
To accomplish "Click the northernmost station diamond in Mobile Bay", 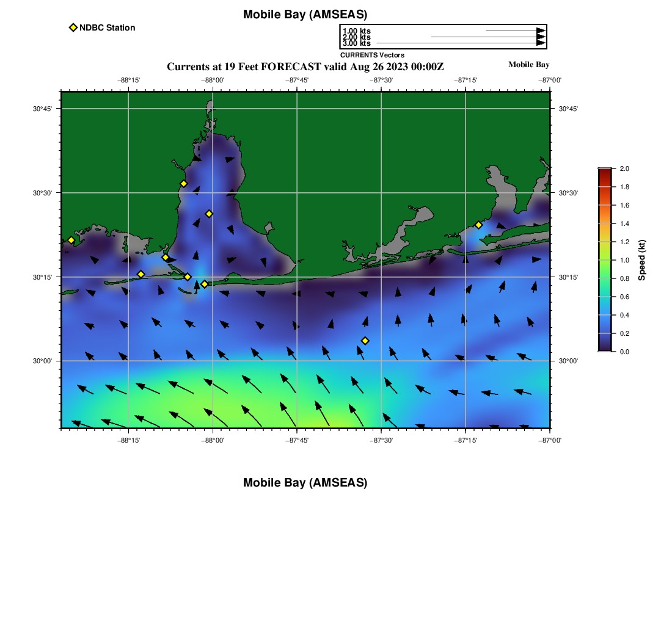I will 183,184.
